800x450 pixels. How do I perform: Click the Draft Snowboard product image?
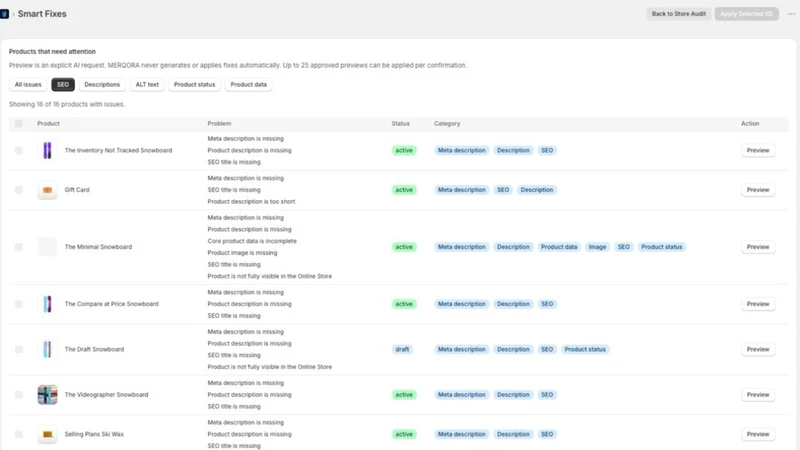(x=47, y=349)
